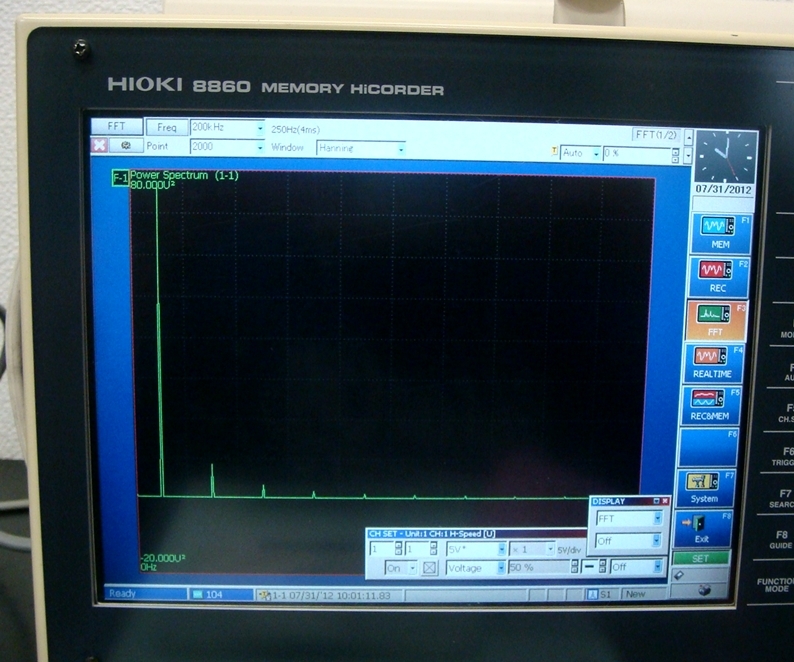Click the 250Hz(4ms) resolution text
Screen dimensions: 794x662
pos(296,130)
